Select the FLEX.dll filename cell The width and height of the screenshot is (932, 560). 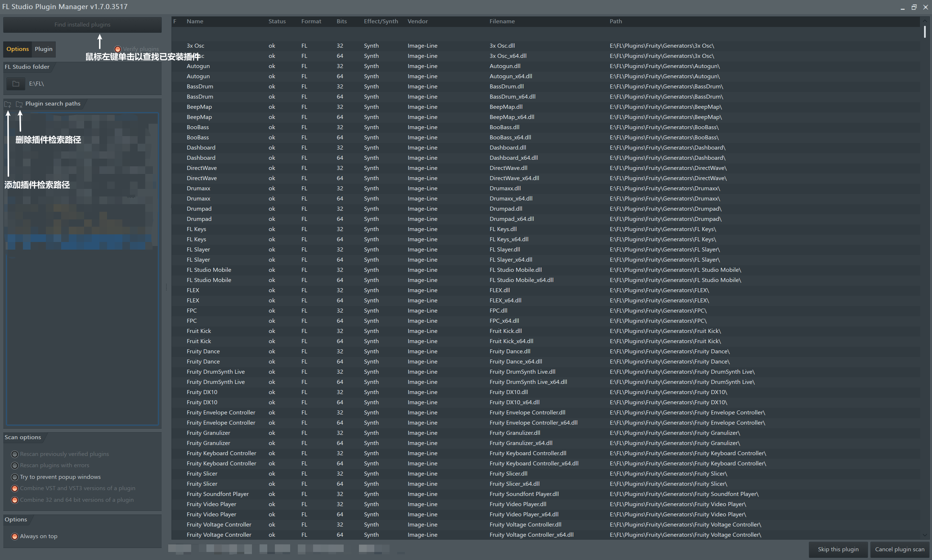tap(499, 290)
